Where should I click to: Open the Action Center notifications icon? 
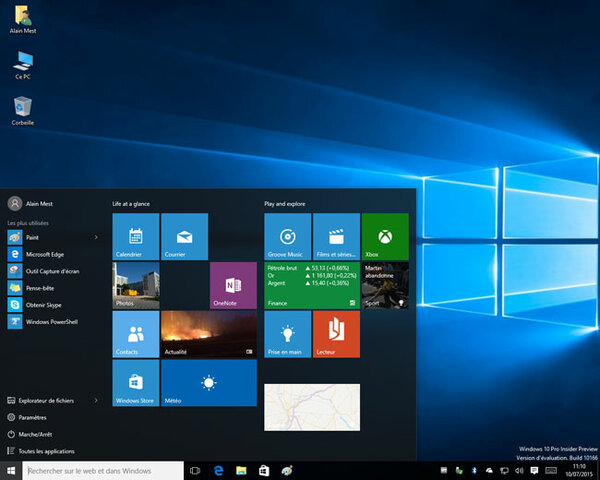point(534,470)
